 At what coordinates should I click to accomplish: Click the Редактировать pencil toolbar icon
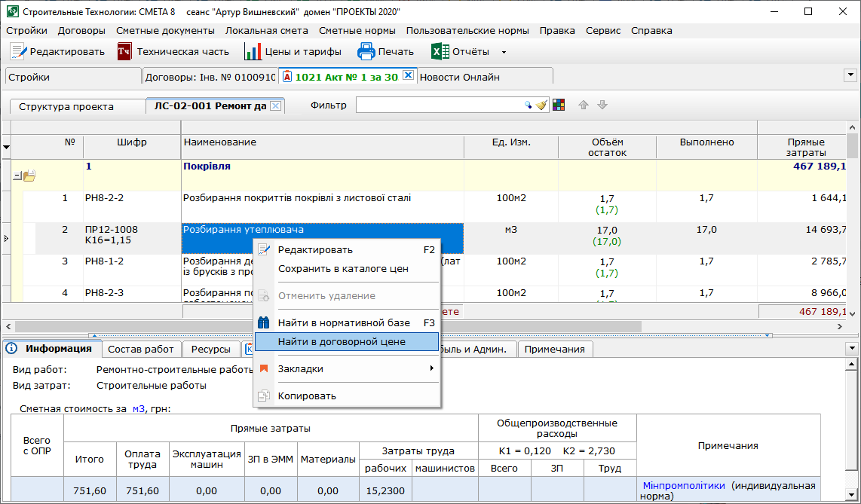tap(18, 52)
